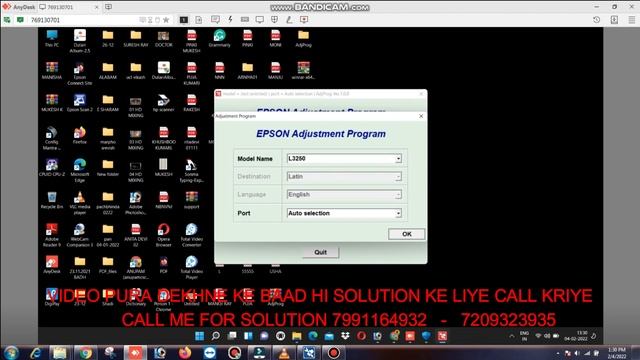Viewport: 640px width, 360px height.
Task: Click the AnyDesk keyboard toolbar icon
Action: point(245,20)
